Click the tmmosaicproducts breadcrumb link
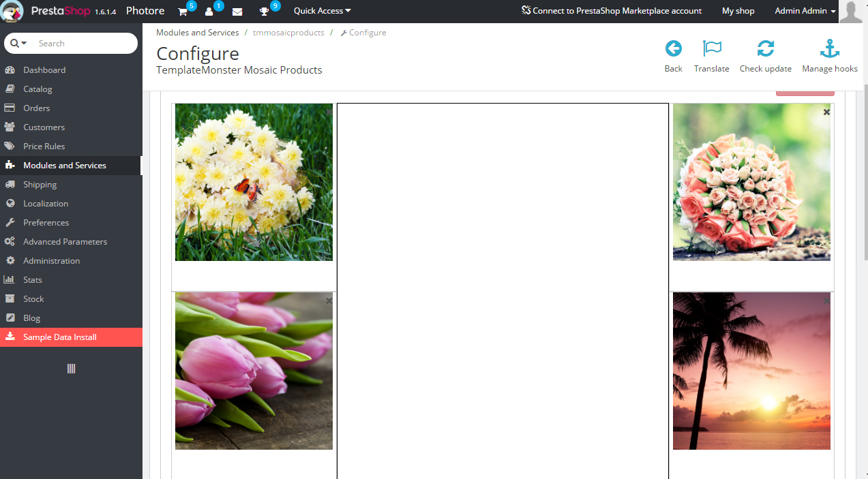This screenshot has height=479, width=868. pyautogui.click(x=288, y=33)
